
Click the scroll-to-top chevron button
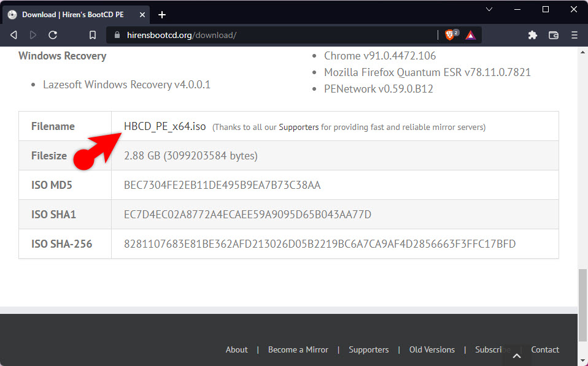click(x=517, y=356)
